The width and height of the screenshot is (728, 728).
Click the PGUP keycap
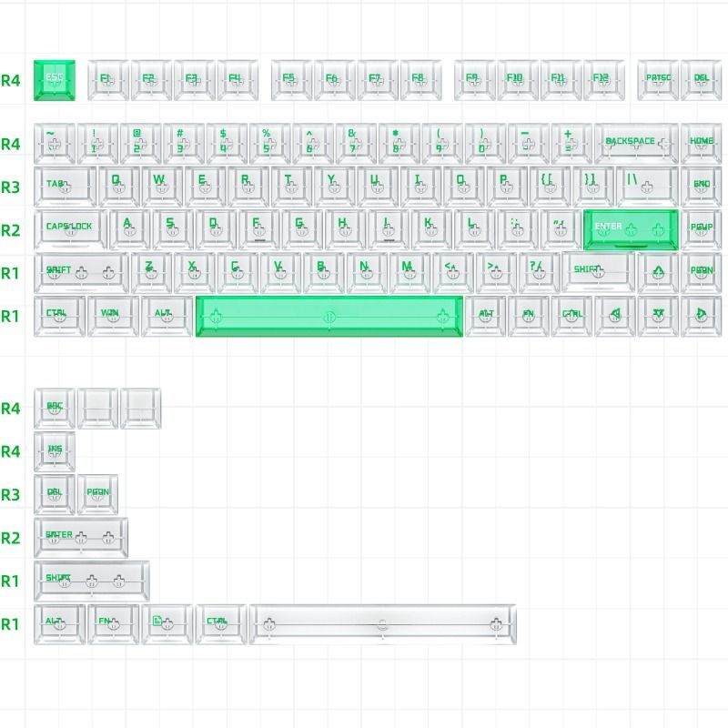pyautogui.click(x=701, y=229)
